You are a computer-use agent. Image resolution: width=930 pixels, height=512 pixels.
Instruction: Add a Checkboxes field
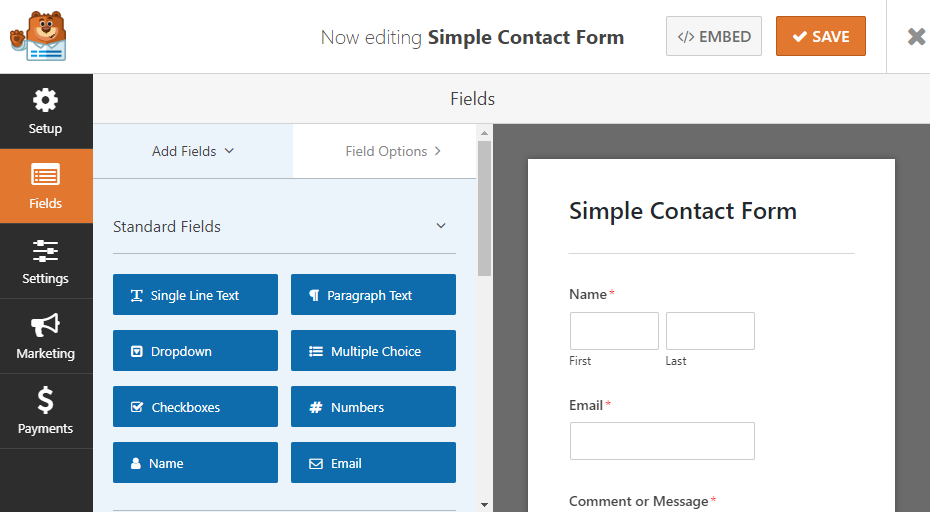tap(195, 406)
